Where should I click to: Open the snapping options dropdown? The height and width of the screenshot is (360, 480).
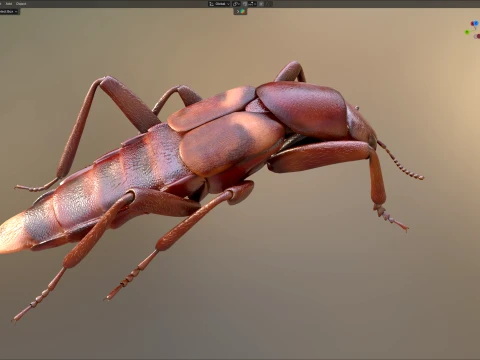coord(252,4)
